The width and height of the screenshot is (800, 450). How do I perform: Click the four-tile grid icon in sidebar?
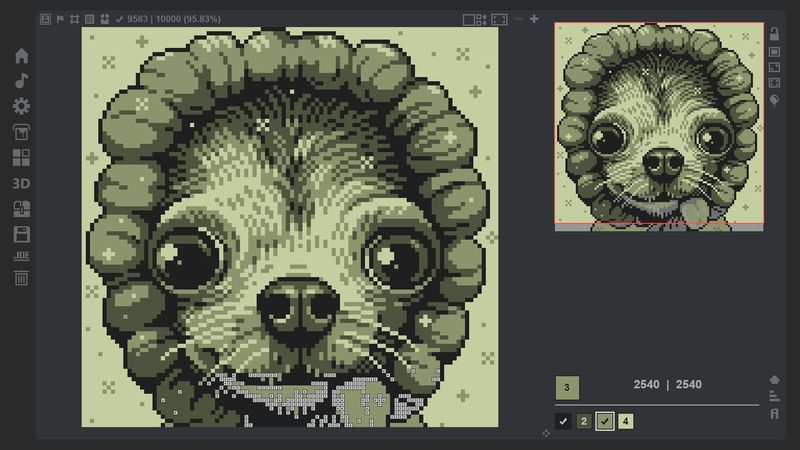pyautogui.click(x=21, y=158)
